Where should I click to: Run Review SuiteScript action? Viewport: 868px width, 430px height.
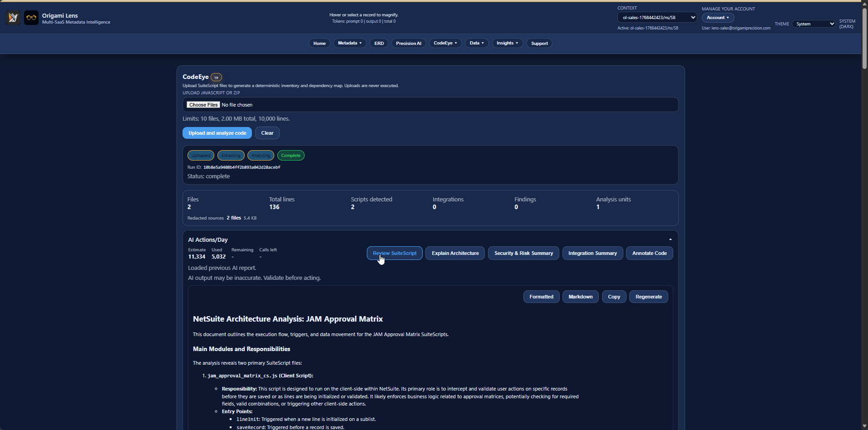[395, 253]
